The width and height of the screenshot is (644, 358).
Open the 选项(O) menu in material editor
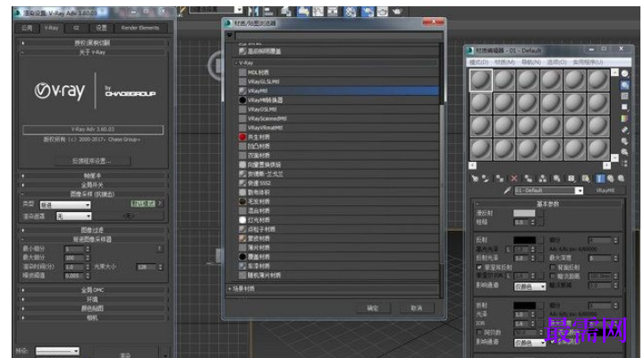tap(556, 62)
